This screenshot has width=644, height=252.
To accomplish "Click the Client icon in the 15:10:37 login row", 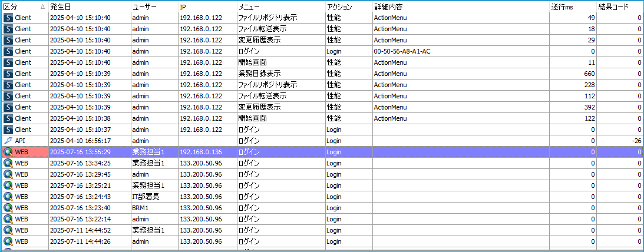I will [x=8, y=130].
